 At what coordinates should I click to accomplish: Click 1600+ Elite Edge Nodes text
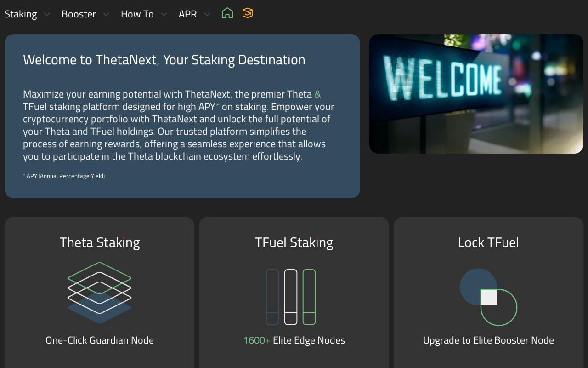coord(294,340)
